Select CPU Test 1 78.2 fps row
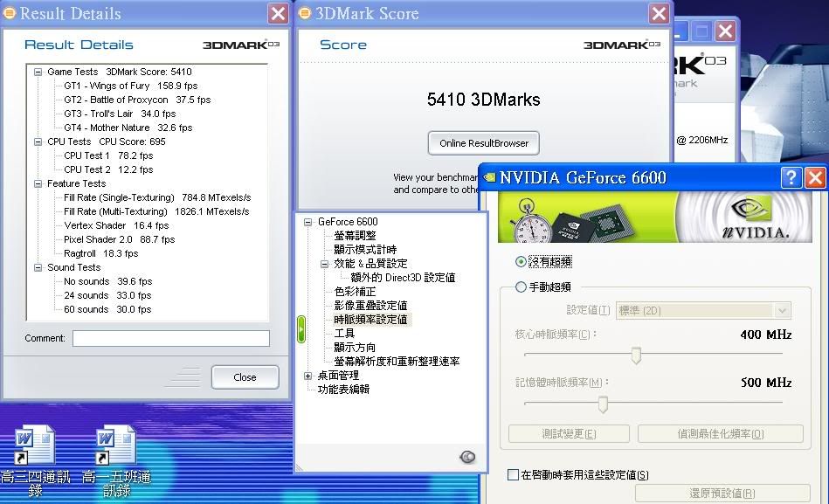The height and width of the screenshot is (504, 829). pos(108,155)
